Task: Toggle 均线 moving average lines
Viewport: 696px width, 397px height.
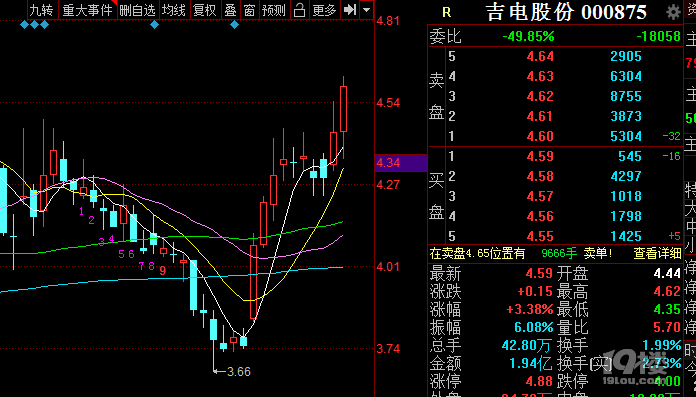Action: pos(174,10)
